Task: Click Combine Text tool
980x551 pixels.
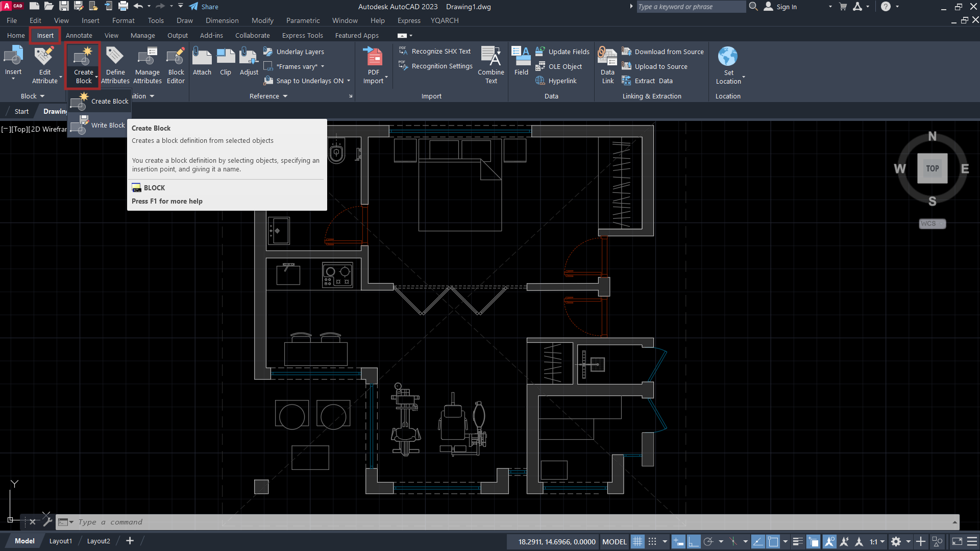Action: click(491, 65)
